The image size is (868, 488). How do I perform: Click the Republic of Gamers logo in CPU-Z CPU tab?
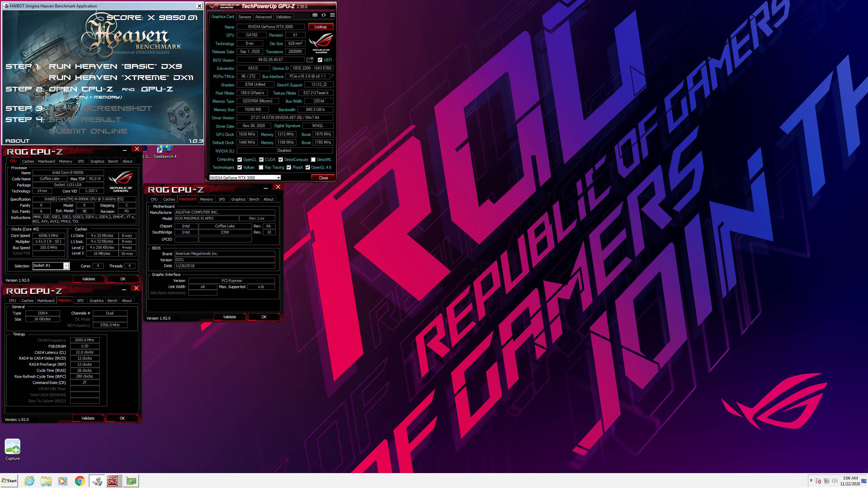coord(121,182)
